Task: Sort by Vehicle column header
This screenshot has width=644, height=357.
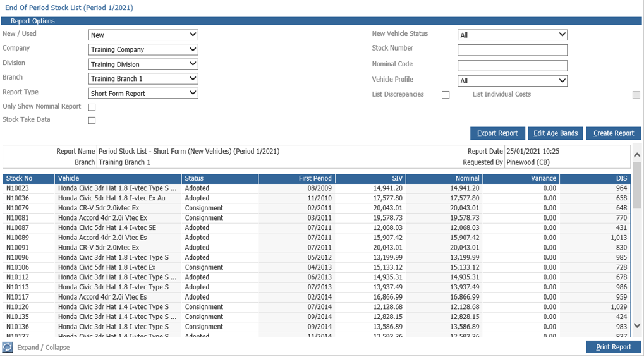Action: coord(118,178)
